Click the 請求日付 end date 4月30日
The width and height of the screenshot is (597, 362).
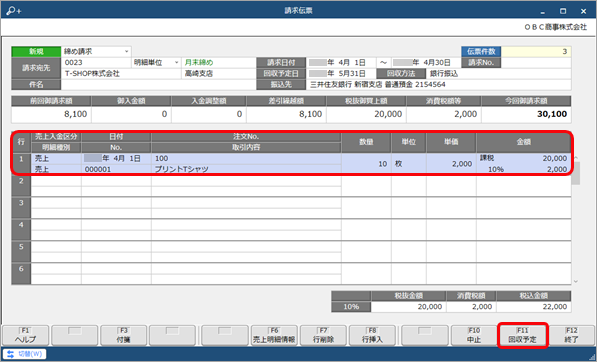[x=426, y=62]
